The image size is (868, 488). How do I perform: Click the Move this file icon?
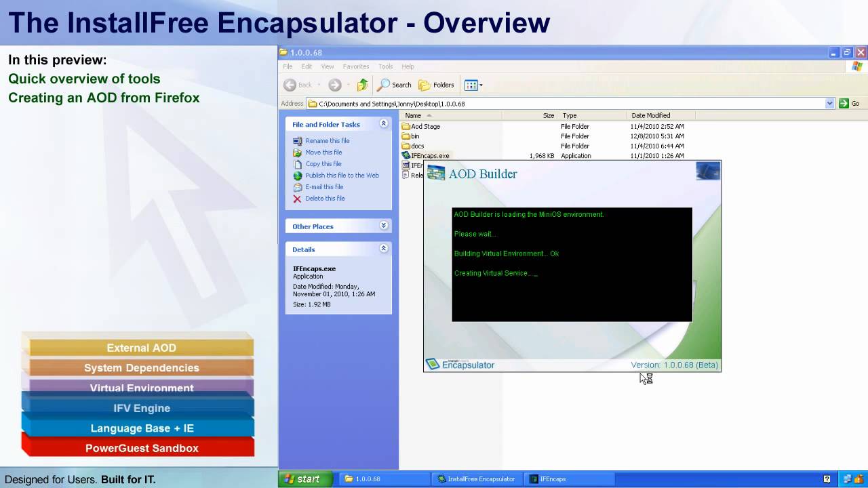[297, 152]
